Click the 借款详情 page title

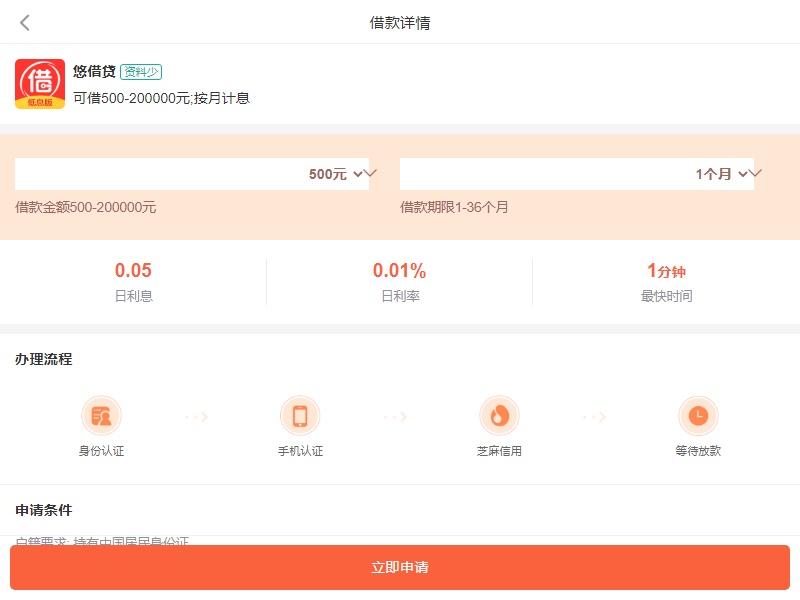coord(400,23)
